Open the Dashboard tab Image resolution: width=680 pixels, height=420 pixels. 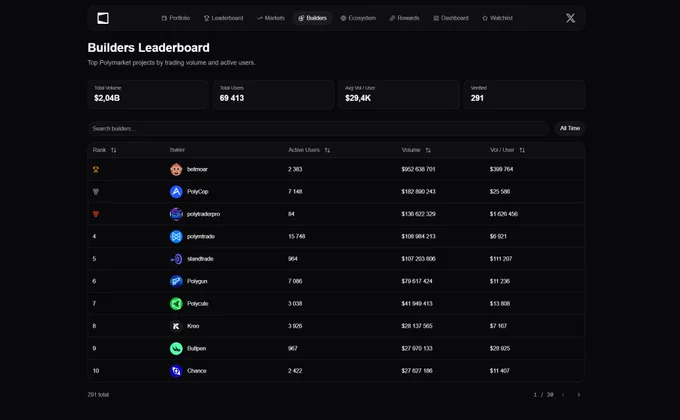(x=451, y=18)
